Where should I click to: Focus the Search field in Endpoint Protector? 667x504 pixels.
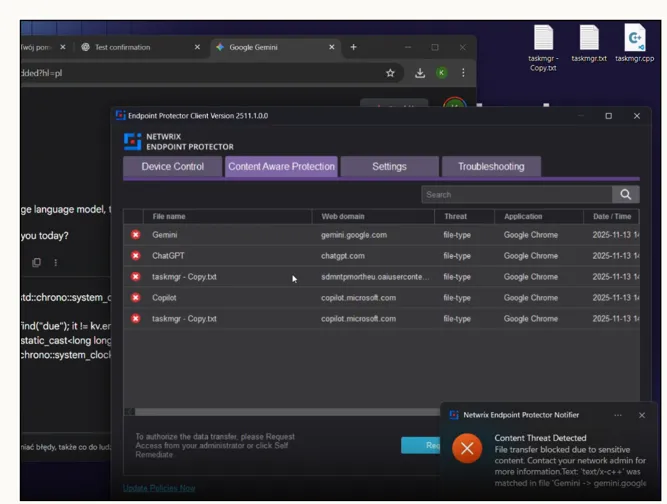517,194
